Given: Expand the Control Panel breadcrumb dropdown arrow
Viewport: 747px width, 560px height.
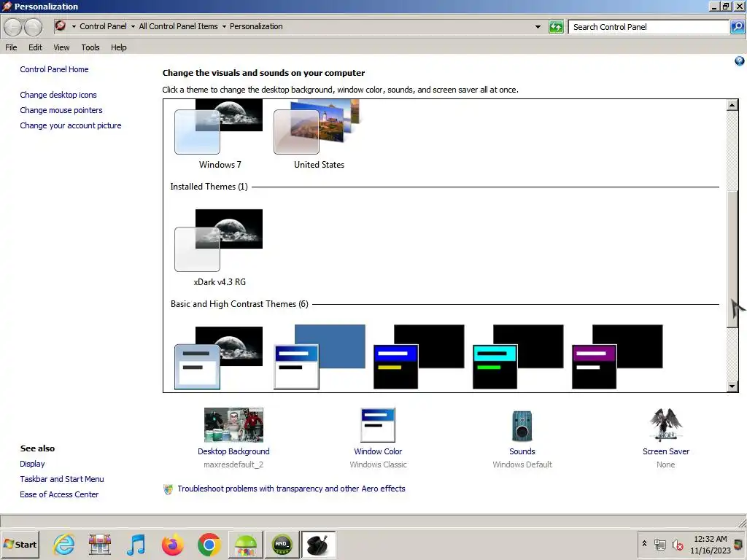Looking at the screenshot, I should (x=133, y=27).
